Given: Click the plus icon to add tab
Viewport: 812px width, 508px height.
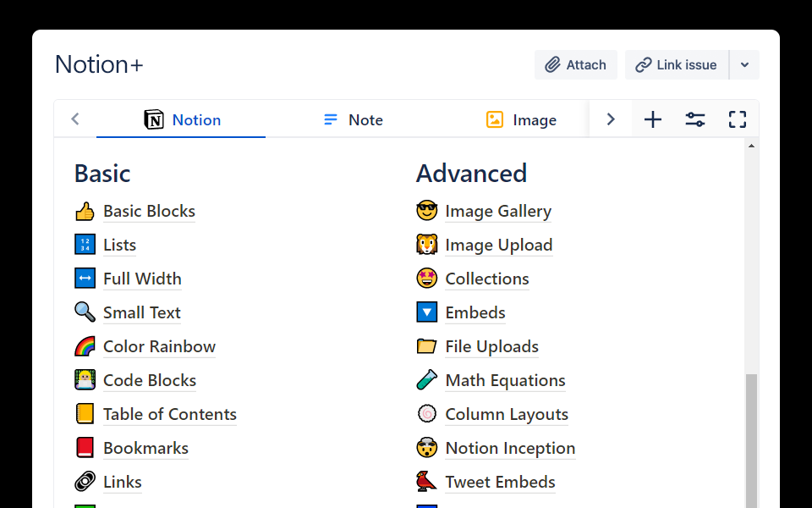Looking at the screenshot, I should coord(653,119).
